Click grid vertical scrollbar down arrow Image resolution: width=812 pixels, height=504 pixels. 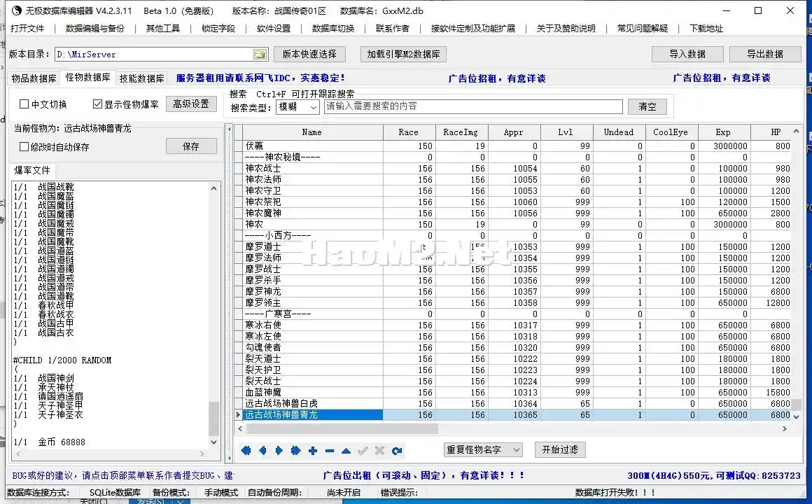[x=797, y=416]
